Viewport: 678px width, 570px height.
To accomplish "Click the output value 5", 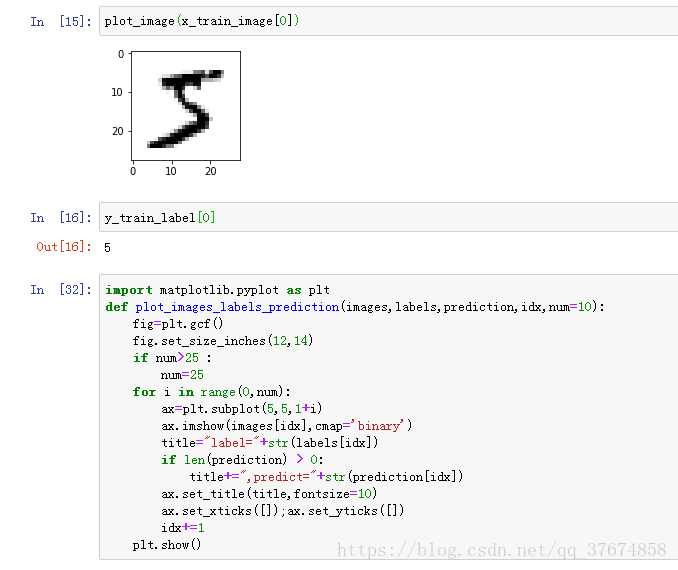I will pyautogui.click(x=107, y=248).
